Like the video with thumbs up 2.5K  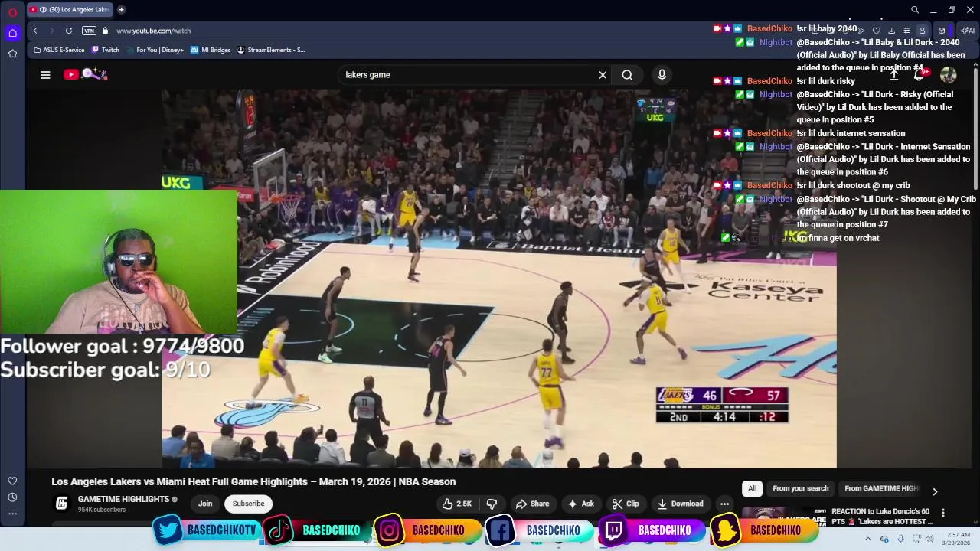click(456, 504)
